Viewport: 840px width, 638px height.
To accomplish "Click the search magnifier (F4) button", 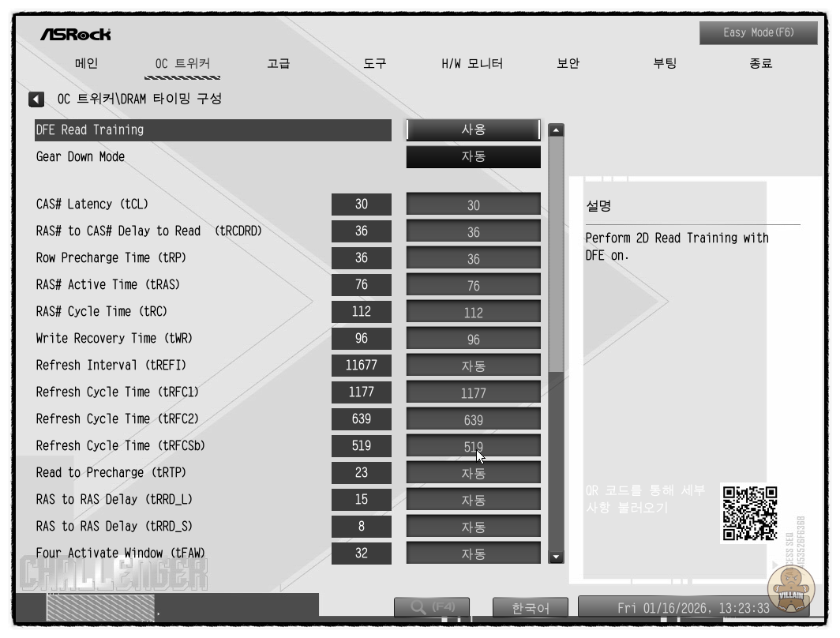I will 431,607.
